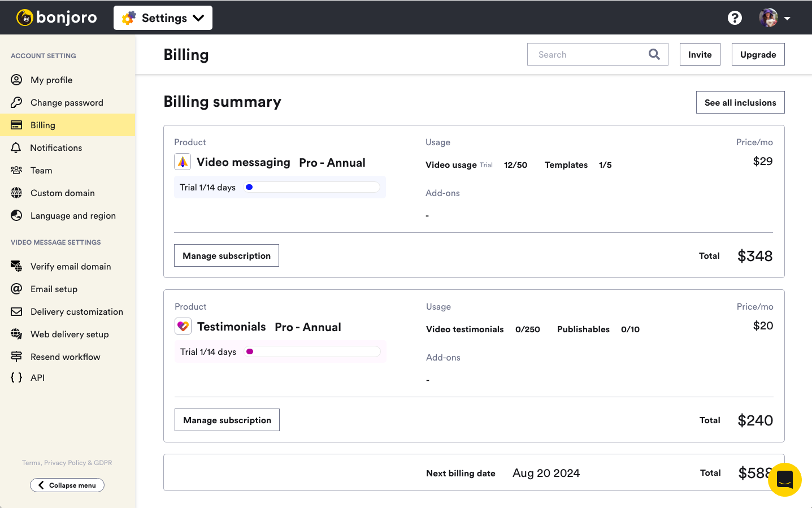Viewport: 812px width, 508px height.
Task: Click the Video messaging product icon
Action: tap(183, 162)
